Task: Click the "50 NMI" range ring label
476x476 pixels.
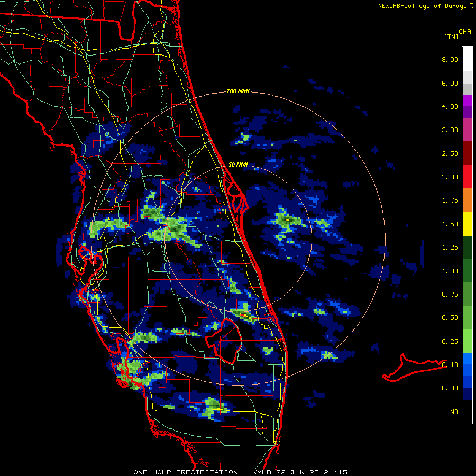Action: pos(238,164)
